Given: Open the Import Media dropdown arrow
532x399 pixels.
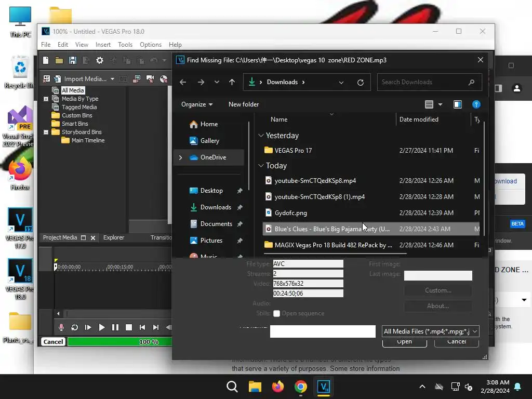Looking at the screenshot, I should click(112, 79).
